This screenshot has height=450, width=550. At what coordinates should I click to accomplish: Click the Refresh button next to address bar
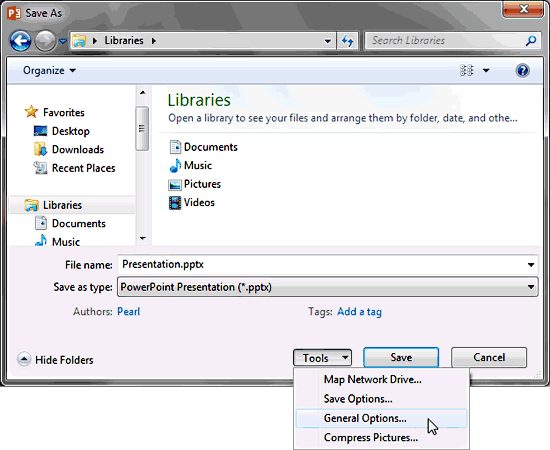pyautogui.click(x=347, y=41)
